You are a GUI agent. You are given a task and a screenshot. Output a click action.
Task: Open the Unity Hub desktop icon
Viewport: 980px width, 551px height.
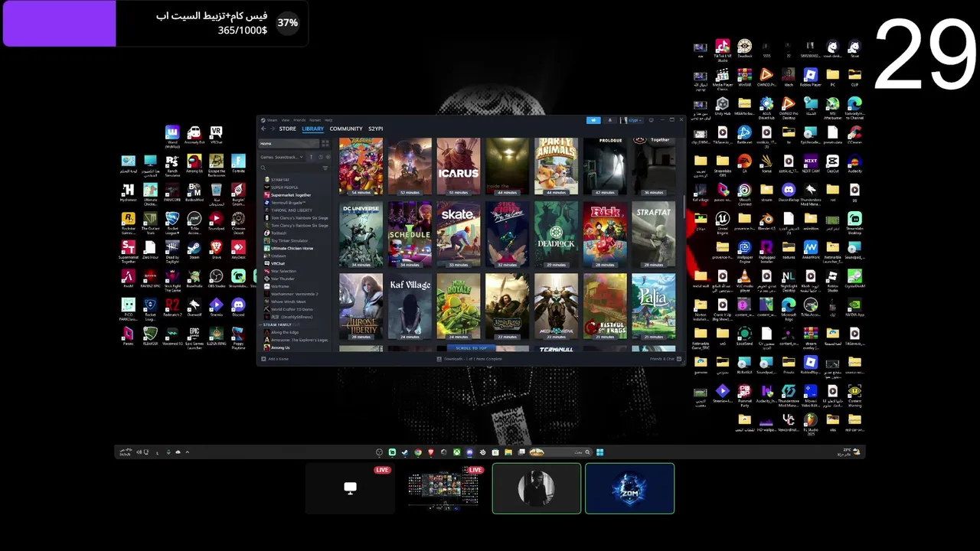point(723,106)
